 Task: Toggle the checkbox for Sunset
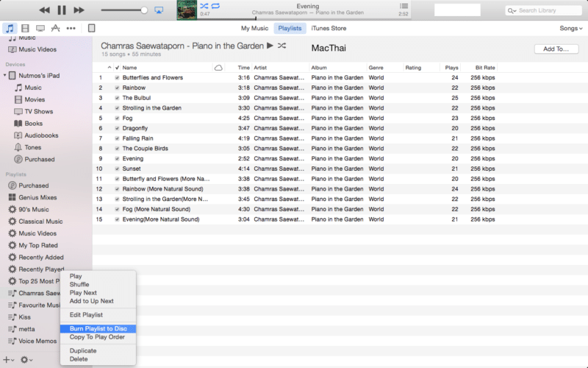(117, 169)
